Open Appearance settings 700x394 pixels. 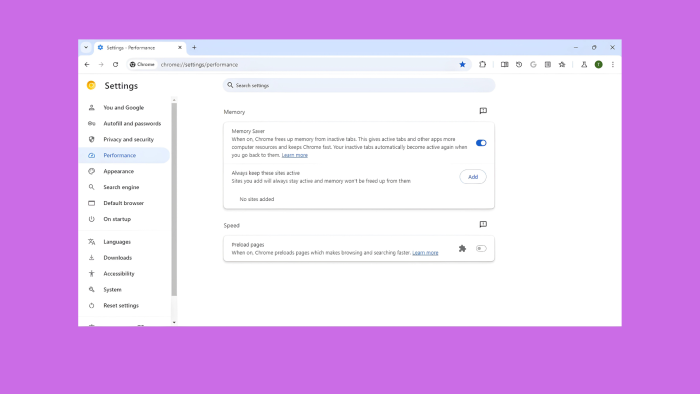[x=124, y=171]
